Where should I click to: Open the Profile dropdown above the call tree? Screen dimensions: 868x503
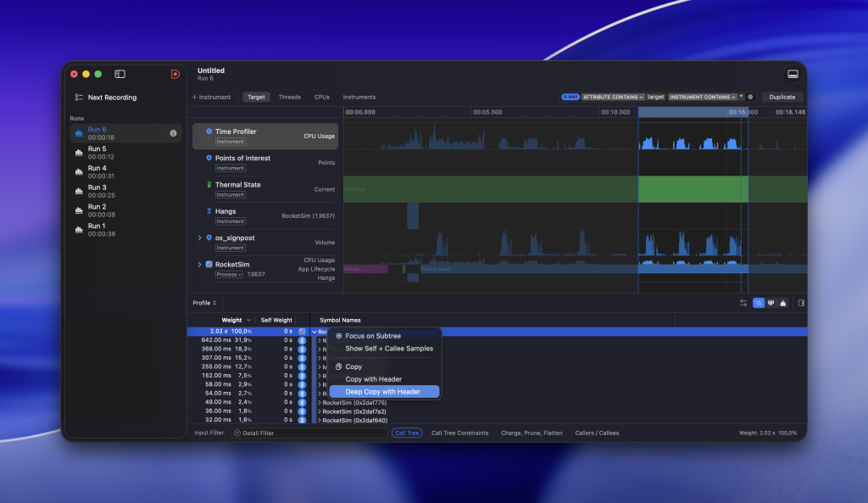coord(204,303)
